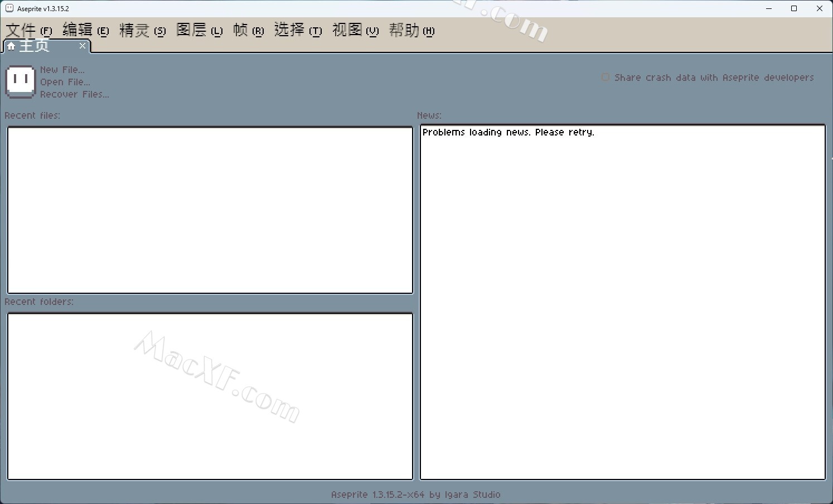Click the Aseprite title bar app icon

pos(9,8)
